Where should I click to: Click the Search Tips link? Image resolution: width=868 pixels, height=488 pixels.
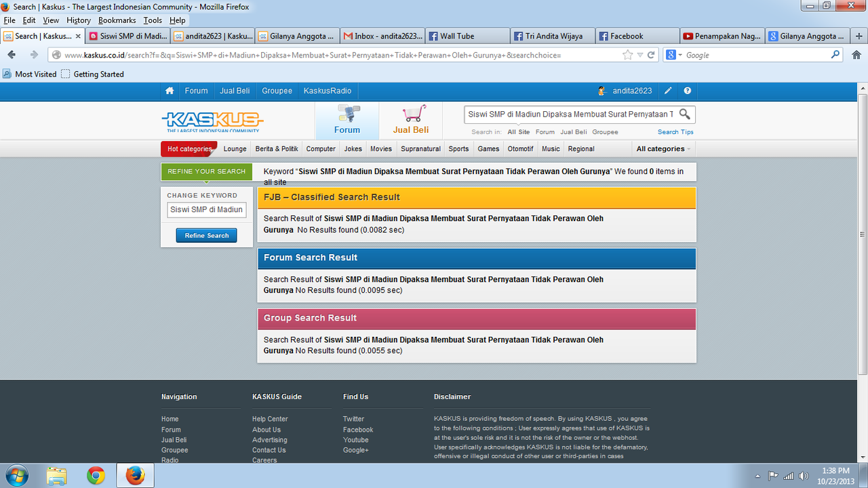(x=675, y=132)
